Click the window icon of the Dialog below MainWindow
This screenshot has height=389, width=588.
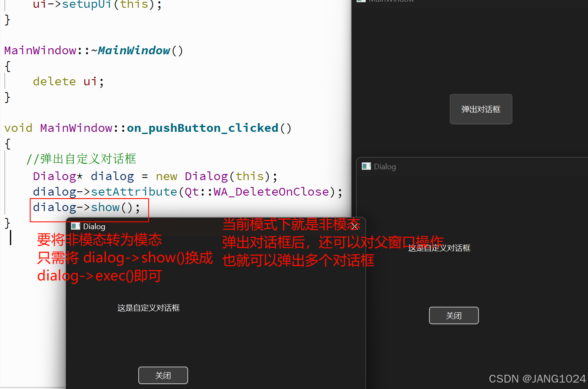[x=366, y=166]
